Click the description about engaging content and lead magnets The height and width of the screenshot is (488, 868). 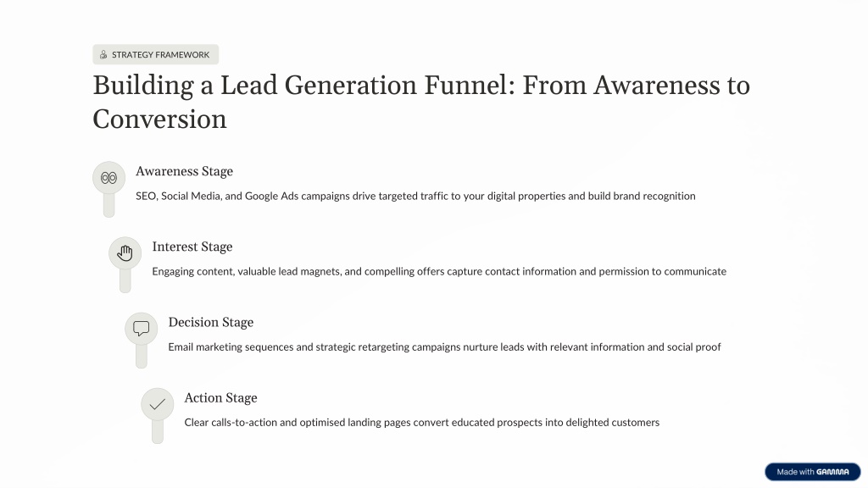439,271
